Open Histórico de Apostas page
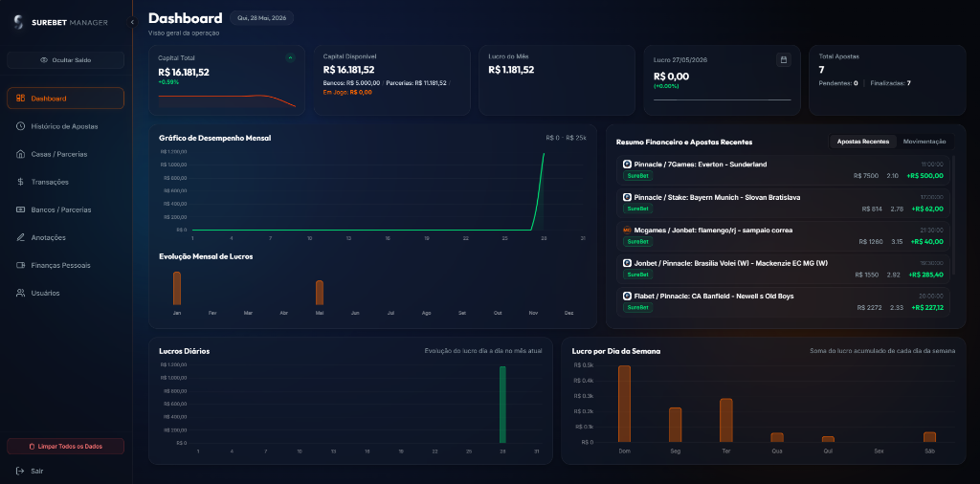This screenshot has height=484, width=980. coord(66,126)
